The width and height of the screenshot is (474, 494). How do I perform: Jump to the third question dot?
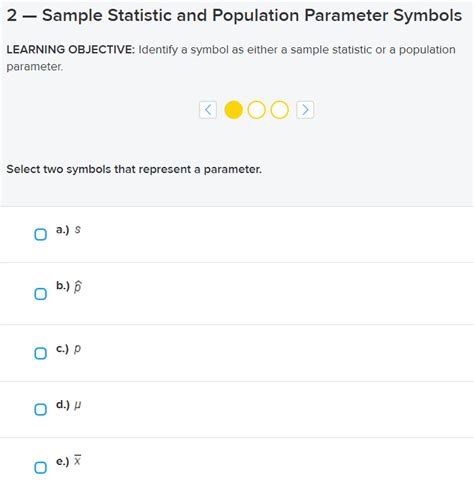tap(279, 110)
